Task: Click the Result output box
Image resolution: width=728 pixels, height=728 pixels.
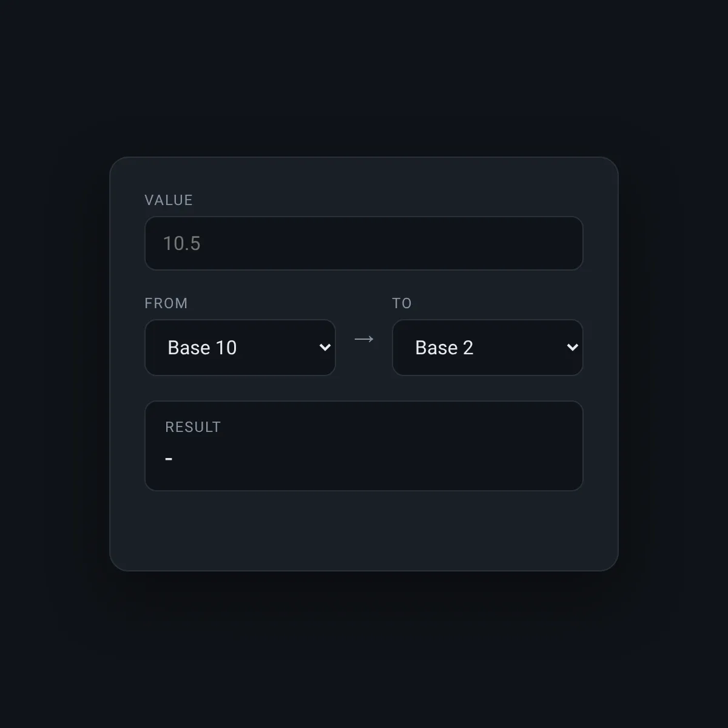Action: pyautogui.click(x=364, y=446)
